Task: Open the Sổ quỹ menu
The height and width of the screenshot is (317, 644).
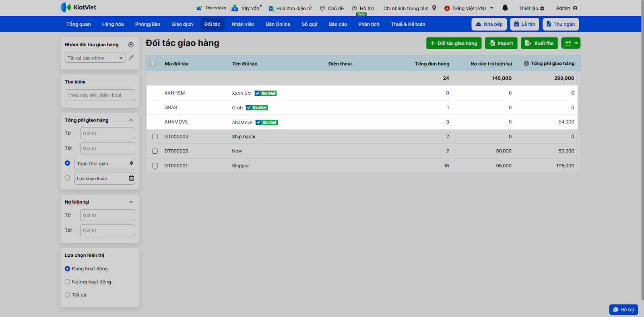Action: pyautogui.click(x=310, y=24)
